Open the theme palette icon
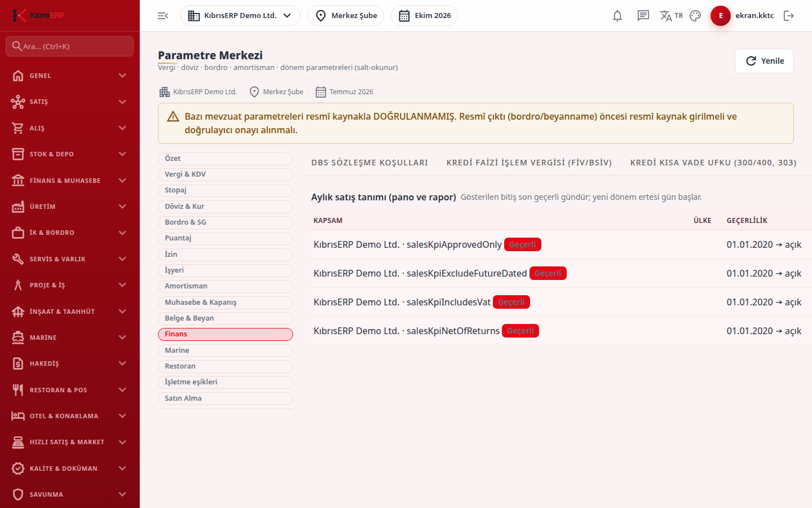 pyautogui.click(x=695, y=16)
